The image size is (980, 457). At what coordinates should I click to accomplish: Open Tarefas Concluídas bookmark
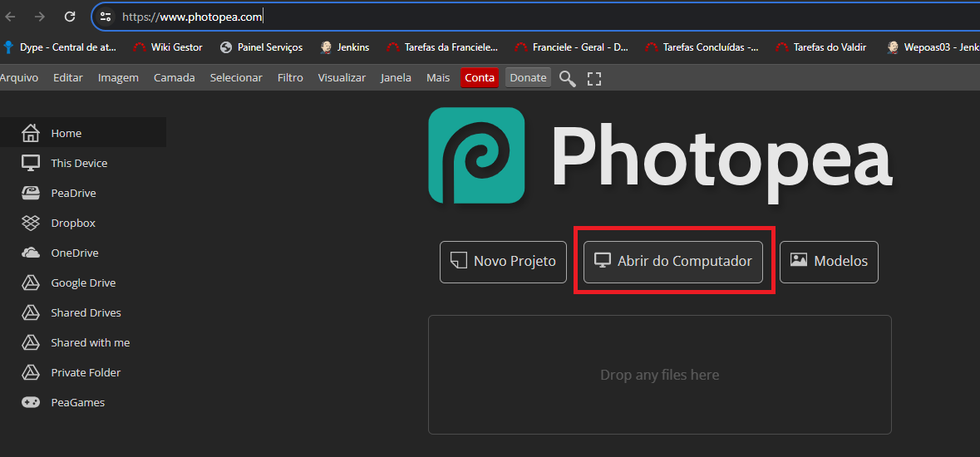[702, 47]
